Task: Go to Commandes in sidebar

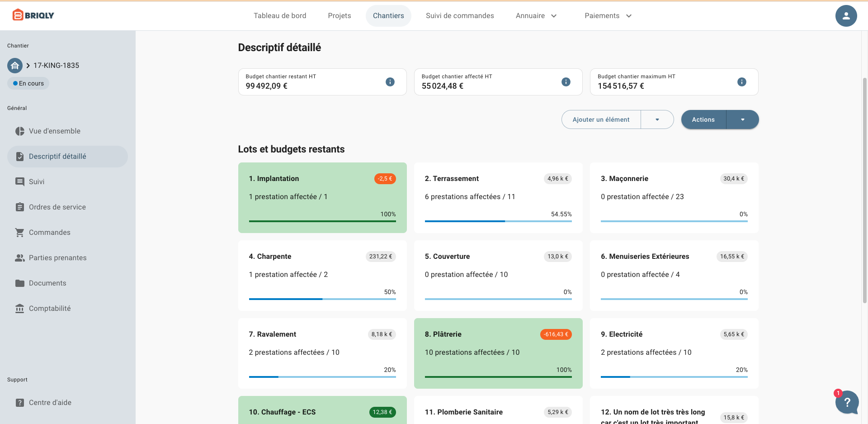Action: 67,233
